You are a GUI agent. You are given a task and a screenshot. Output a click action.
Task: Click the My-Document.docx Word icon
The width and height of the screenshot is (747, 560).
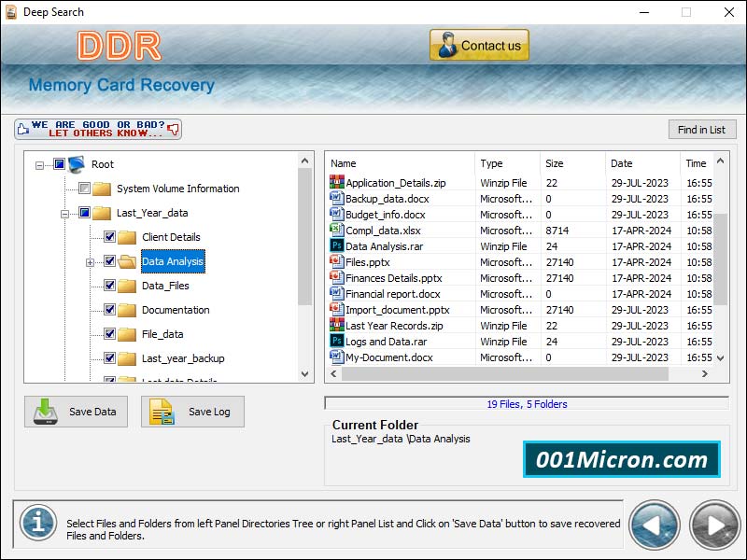coord(337,357)
